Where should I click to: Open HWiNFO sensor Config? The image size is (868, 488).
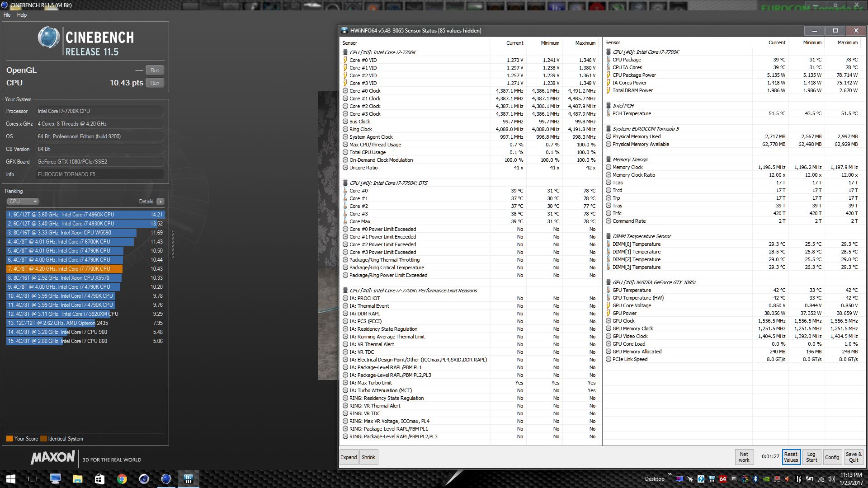coord(832,457)
